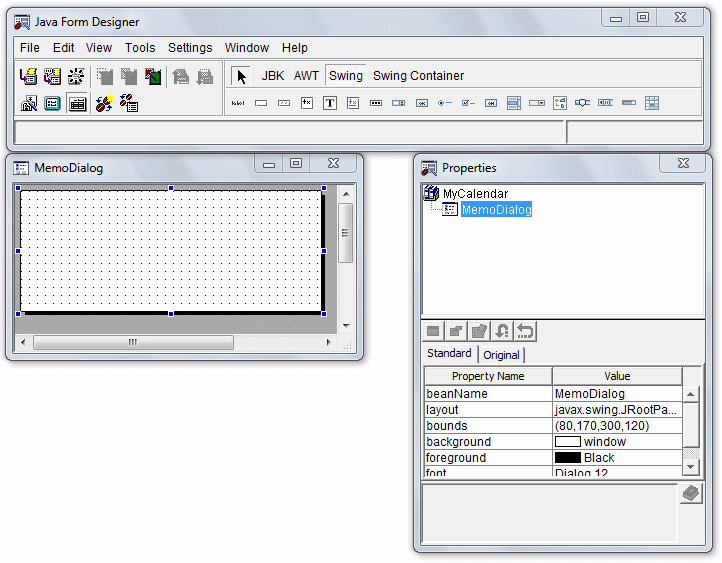Click the bug debug icon in toolbar

(x=103, y=103)
